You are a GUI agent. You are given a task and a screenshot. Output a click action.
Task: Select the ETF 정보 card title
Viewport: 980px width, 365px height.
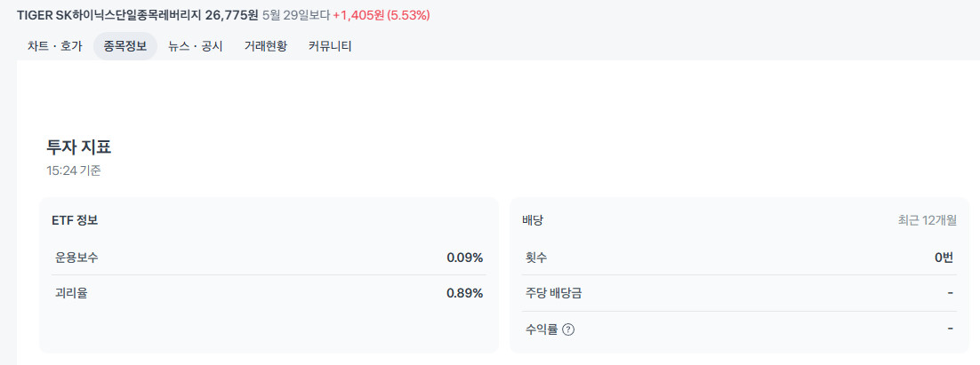pos(75,220)
